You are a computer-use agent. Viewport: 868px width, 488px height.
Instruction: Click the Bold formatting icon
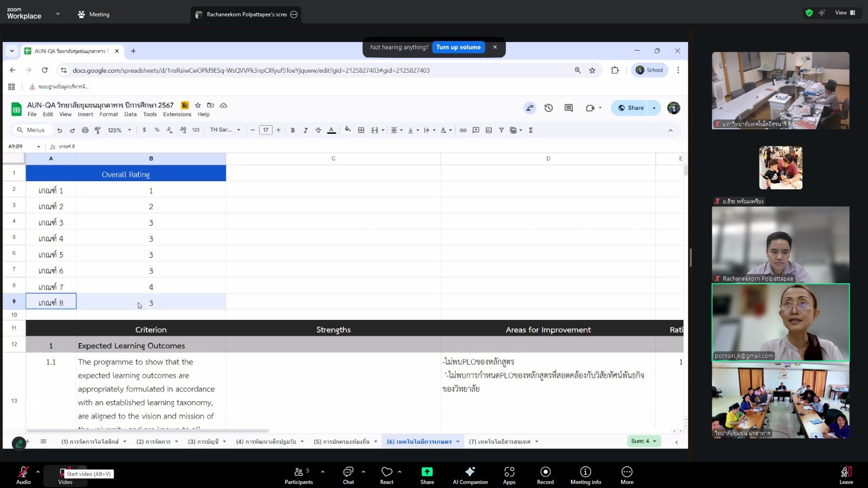[x=293, y=130]
